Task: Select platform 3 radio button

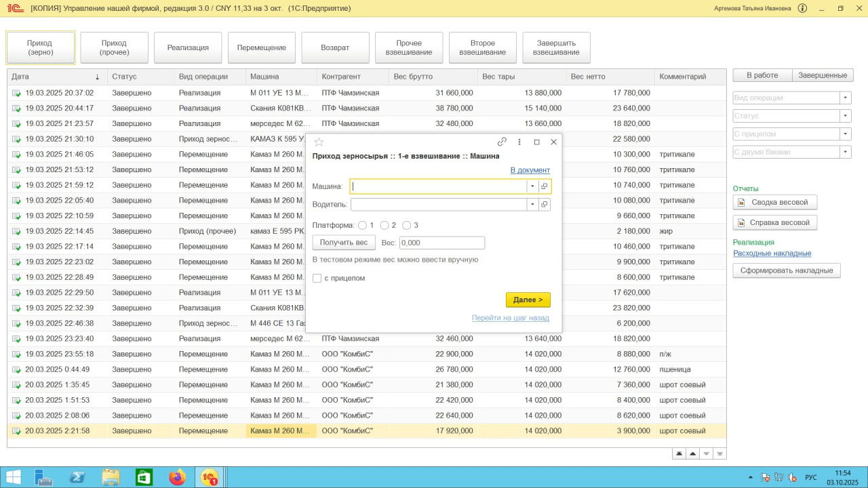Action: (407, 225)
